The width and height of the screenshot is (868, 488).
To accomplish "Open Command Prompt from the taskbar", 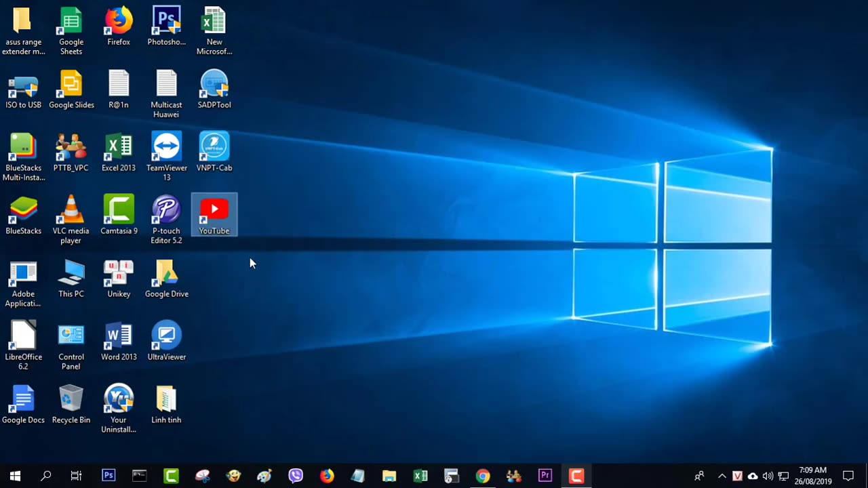I will pos(139,476).
